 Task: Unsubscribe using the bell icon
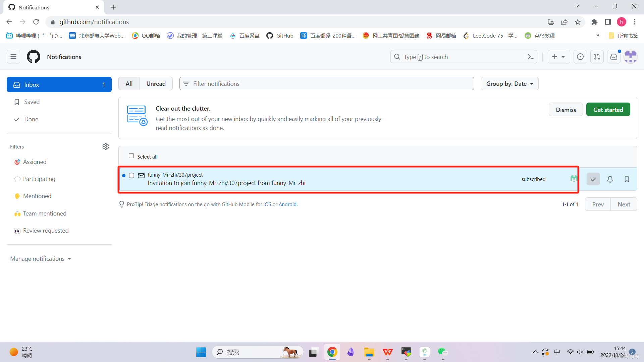pos(610,179)
